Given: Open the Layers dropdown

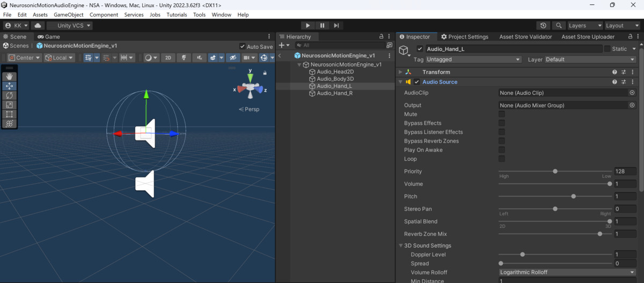Looking at the screenshot, I should coord(584,25).
